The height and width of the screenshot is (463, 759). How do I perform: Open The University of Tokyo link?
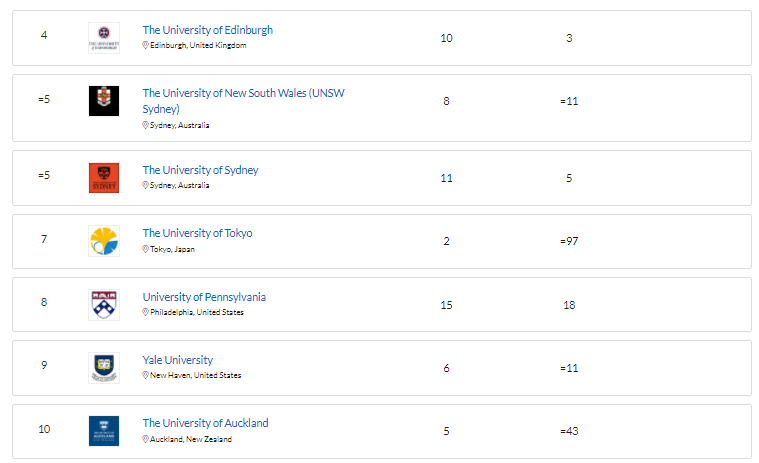197,233
